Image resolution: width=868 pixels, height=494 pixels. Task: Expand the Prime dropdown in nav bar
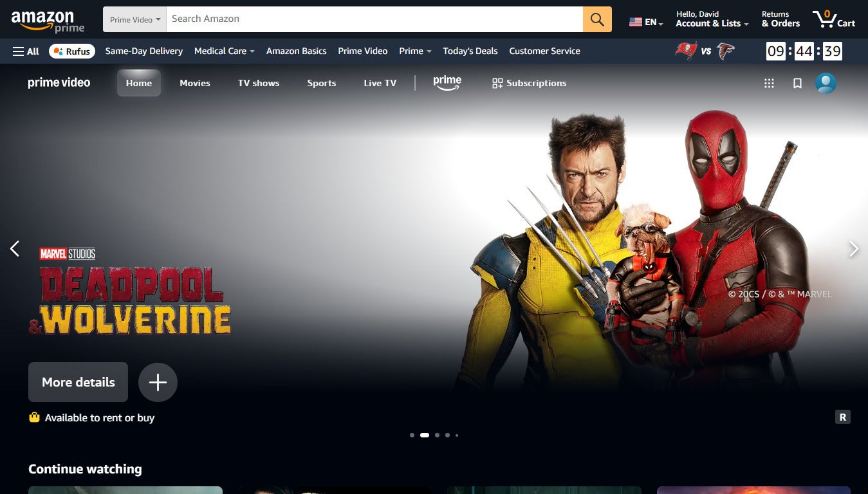point(415,51)
